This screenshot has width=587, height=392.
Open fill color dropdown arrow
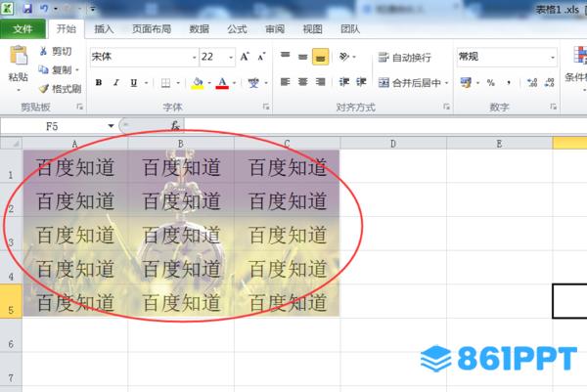[209, 83]
